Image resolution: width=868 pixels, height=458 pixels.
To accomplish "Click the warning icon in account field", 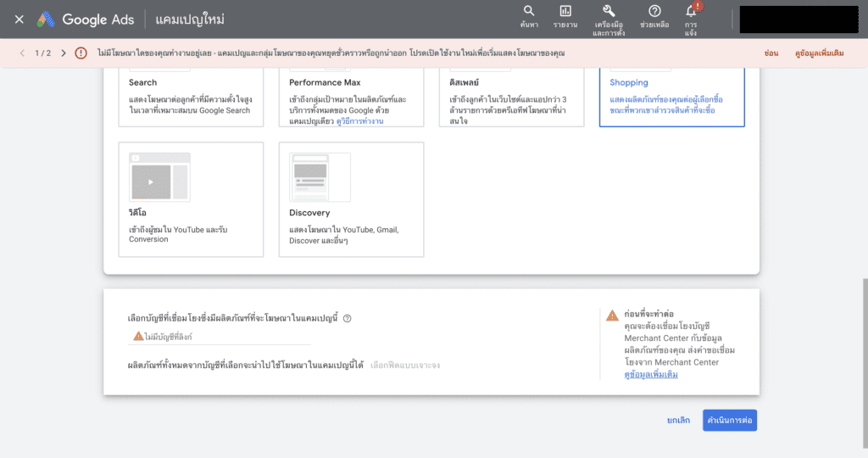I will tap(138, 336).
